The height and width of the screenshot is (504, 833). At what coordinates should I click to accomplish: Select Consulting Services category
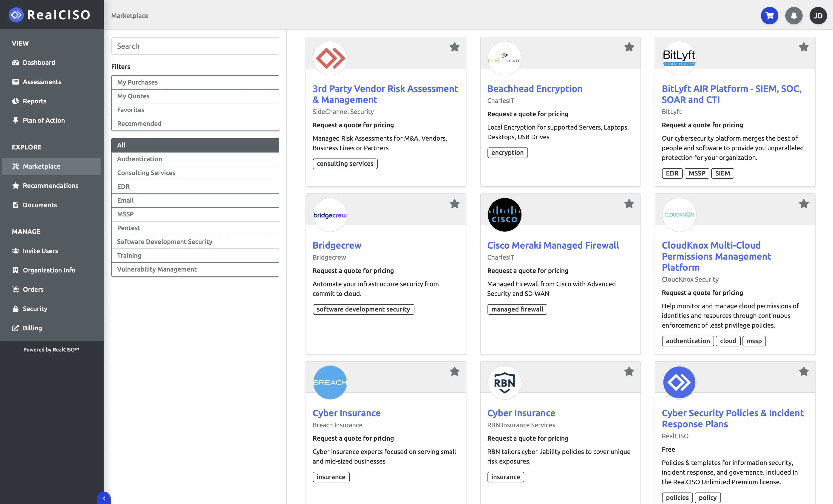(195, 173)
